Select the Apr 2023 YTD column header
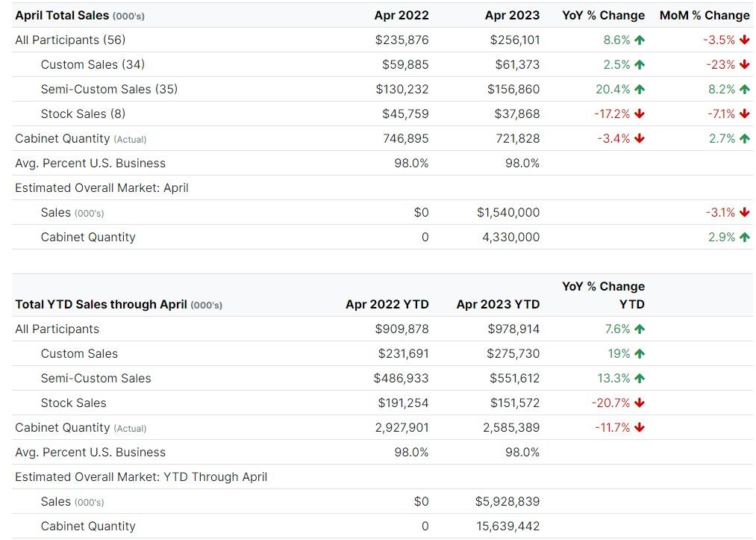Image resolution: width=756 pixels, height=540 pixels. [498, 305]
